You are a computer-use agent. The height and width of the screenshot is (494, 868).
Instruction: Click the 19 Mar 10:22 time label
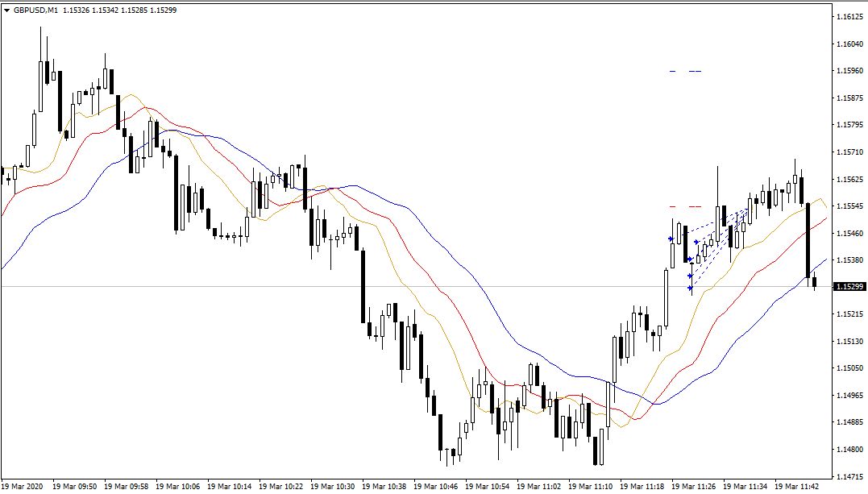(x=281, y=486)
